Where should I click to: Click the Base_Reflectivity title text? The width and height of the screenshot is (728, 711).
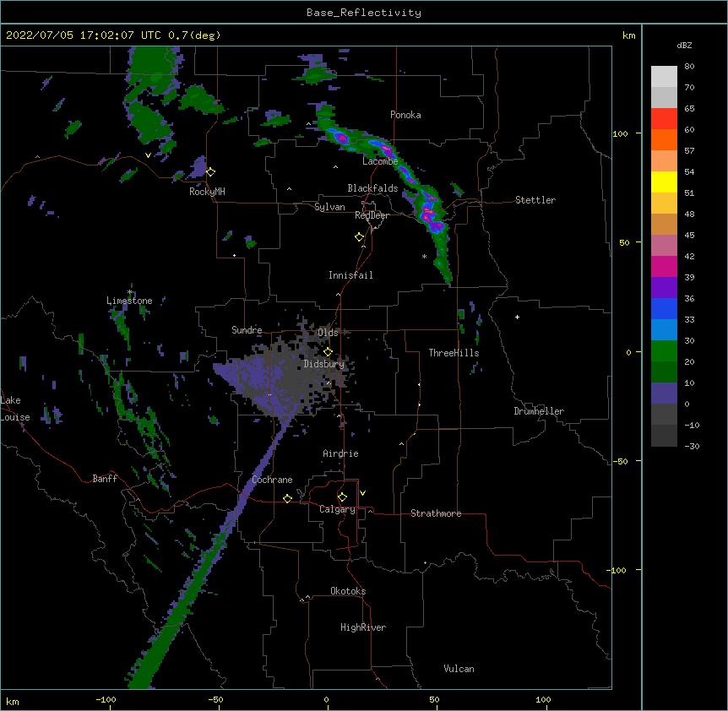(363, 13)
